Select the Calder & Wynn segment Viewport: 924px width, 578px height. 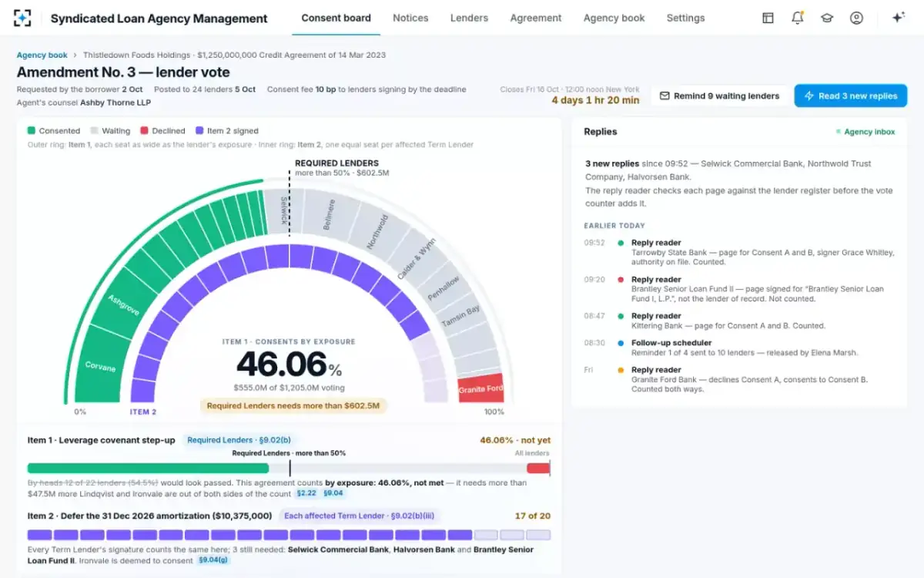416,260
